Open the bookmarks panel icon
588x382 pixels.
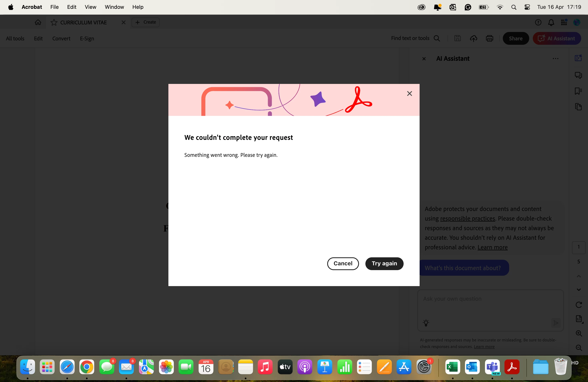click(x=578, y=91)
